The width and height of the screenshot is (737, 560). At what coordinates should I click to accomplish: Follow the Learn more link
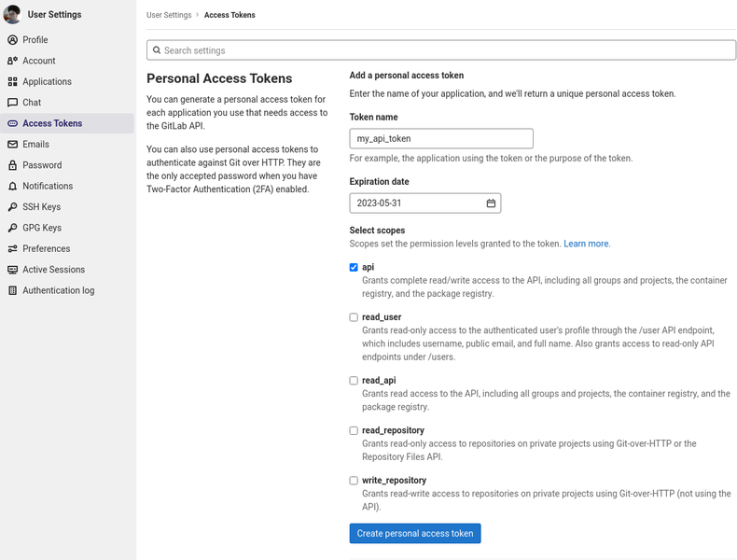pyautogui.click(x=586, y=244)
